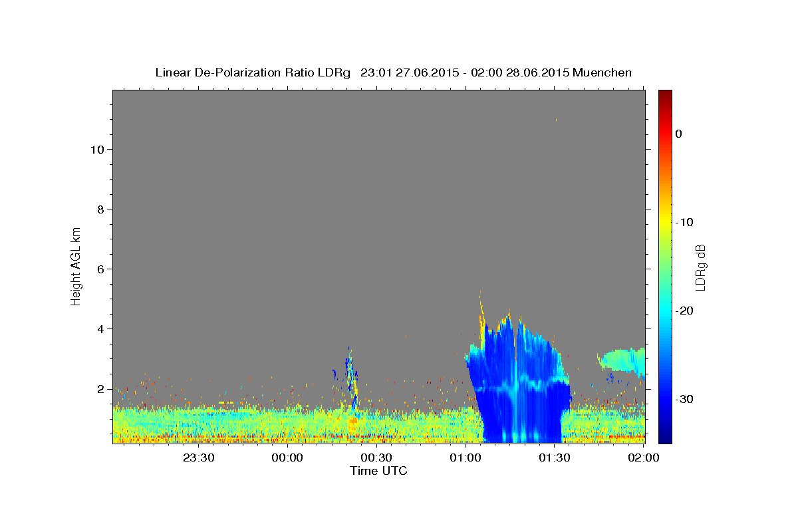798x532 pixels.
Task: Click the height tick label 2
Action: coord(100,388)
